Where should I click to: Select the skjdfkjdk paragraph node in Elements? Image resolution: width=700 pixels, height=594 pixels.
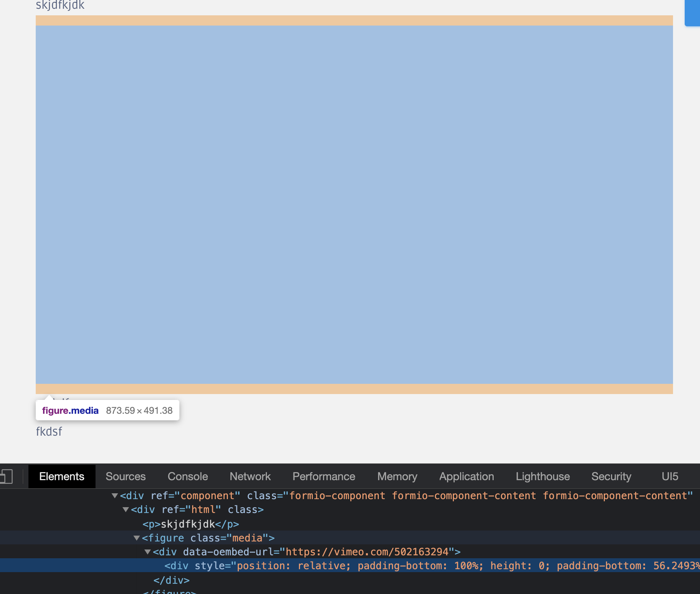[191, 524]
